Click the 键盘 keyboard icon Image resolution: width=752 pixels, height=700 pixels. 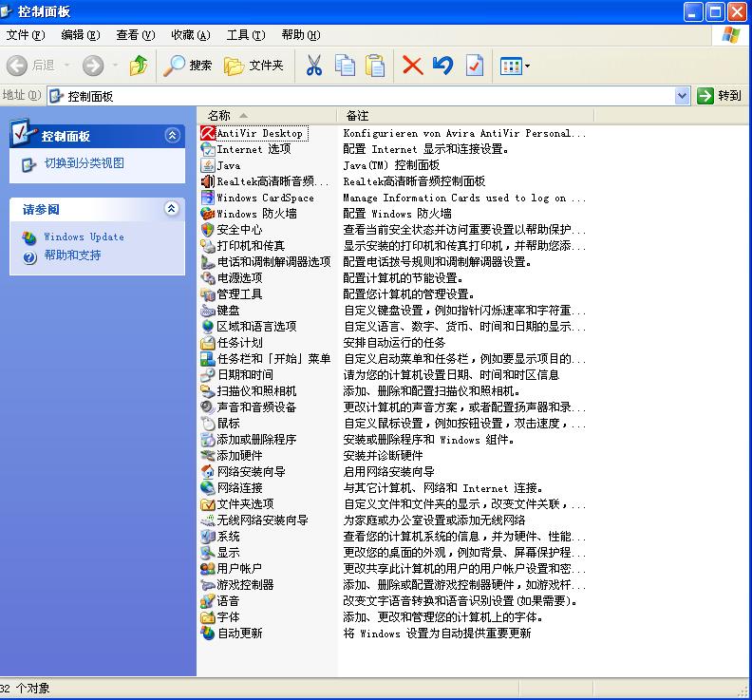click(x=208, y=311)
